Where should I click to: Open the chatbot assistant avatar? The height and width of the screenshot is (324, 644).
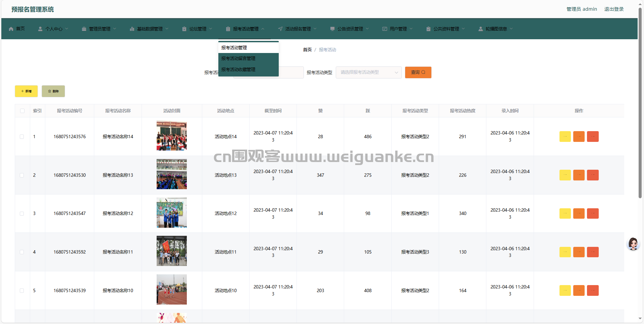(633, 244)
